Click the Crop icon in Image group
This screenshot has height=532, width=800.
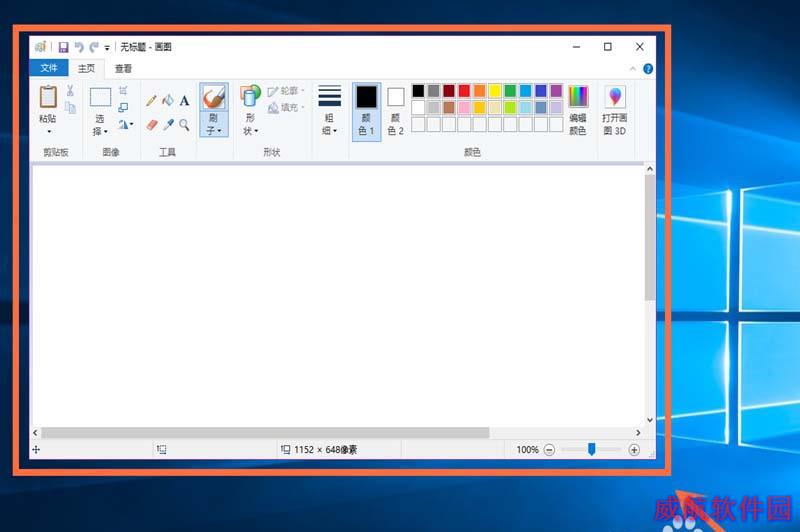(123, 90)
